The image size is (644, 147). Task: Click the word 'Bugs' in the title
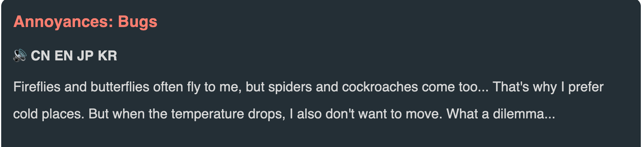137,22
